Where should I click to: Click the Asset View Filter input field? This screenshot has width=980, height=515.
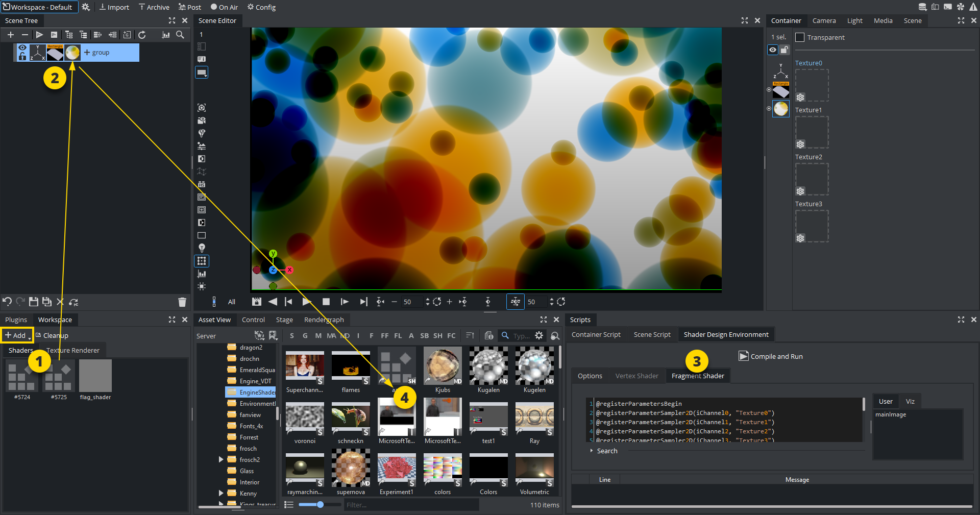411,505
